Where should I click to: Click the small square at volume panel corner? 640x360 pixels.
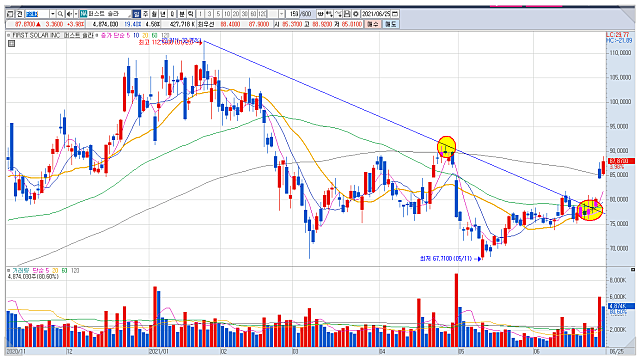(633, 269)
